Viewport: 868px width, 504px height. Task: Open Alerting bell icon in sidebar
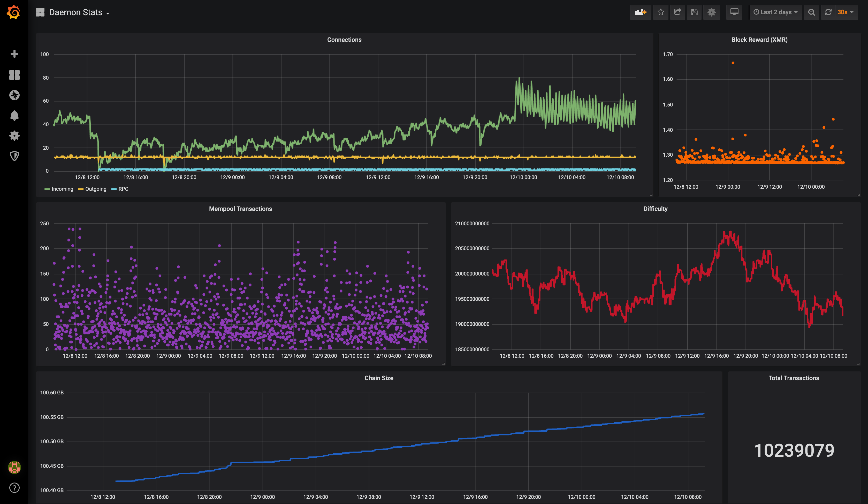point(14,116)
